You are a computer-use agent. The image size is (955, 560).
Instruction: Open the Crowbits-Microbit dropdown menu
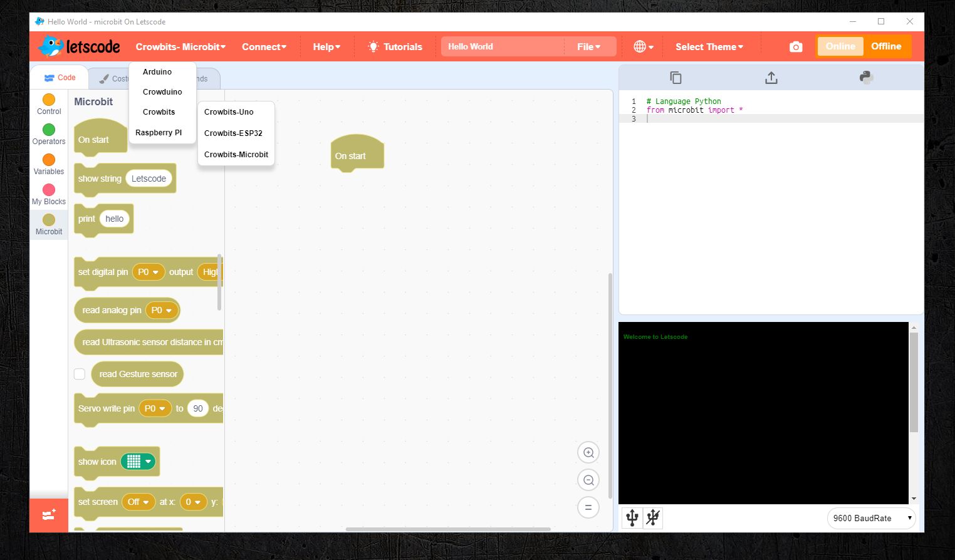tap(180, 46)
